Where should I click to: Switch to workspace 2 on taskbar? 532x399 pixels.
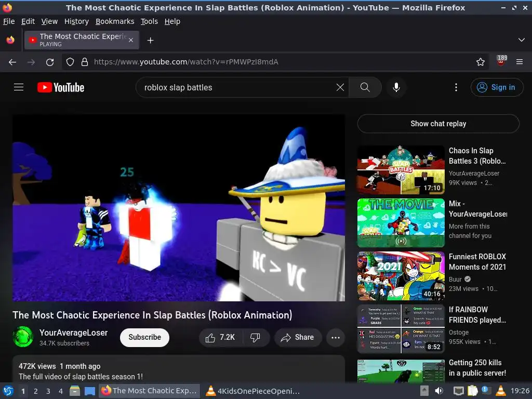point(36,391)
